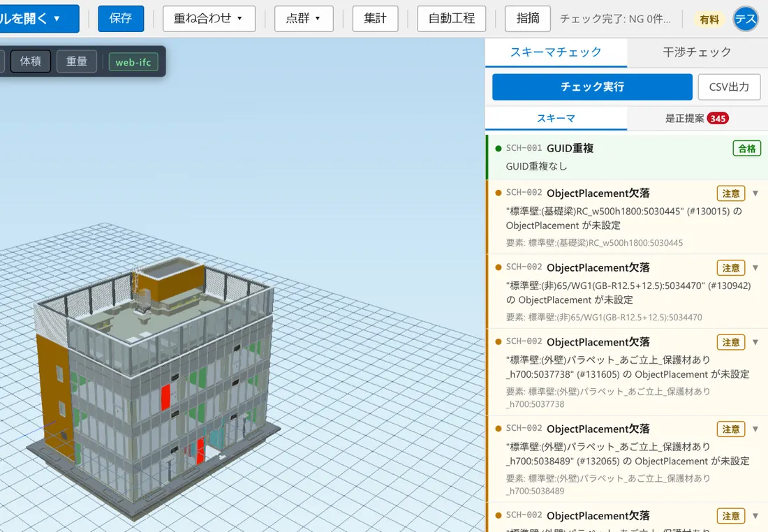This screenshot has width=768, height=532.
Task: Expand the SCH-002 entry for #130015
Action: [755, 193]
